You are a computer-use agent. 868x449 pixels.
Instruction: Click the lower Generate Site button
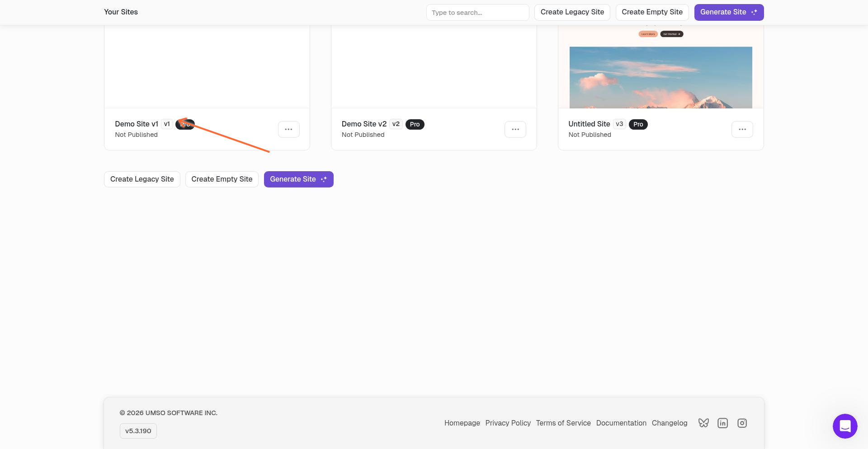[x=298, y=179]
